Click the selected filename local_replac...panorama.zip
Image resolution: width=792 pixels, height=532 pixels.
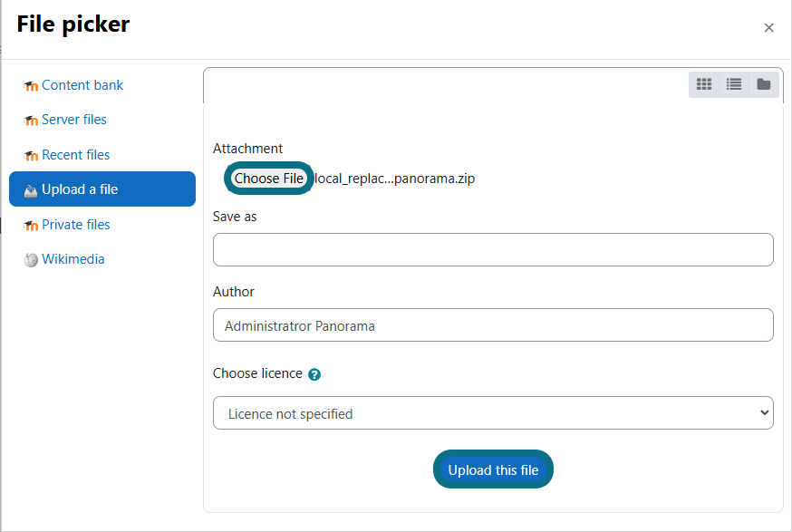click(x=394, y=179)
